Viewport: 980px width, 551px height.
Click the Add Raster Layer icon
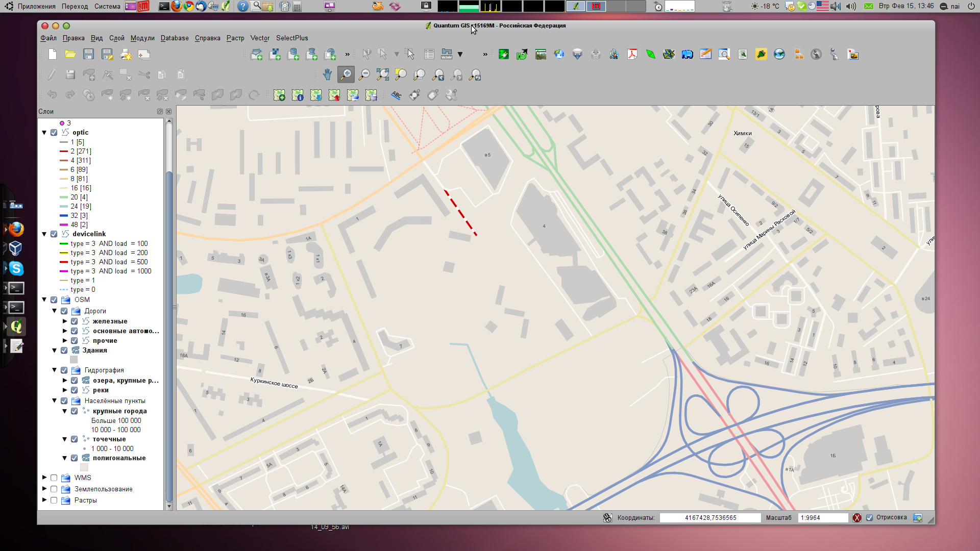(275, 55)
